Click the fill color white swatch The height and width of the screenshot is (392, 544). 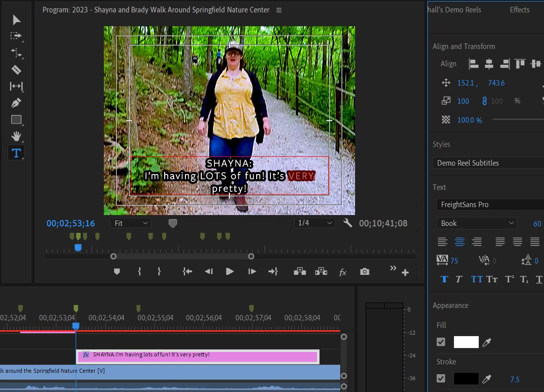(466, 342)
